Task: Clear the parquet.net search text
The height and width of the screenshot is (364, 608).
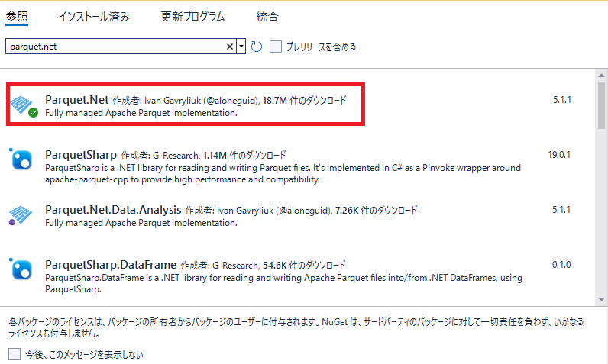Action: pos(230,47)
